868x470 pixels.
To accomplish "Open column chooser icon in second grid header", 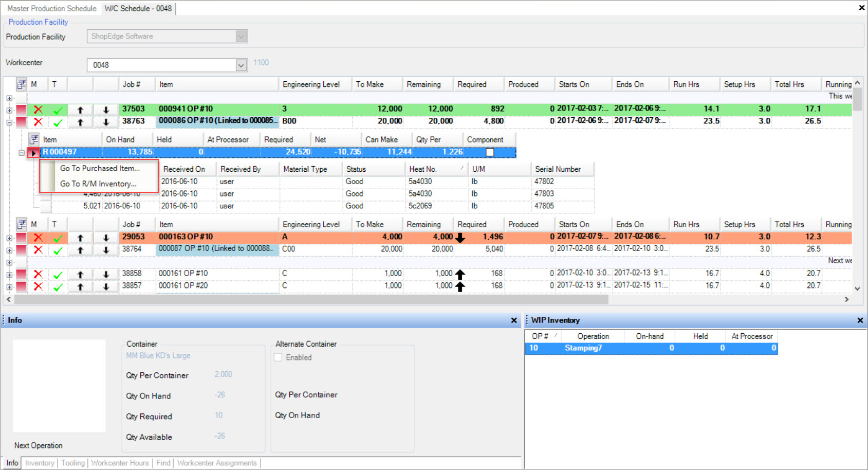I will pyautogui.click(x=22, y=224).
